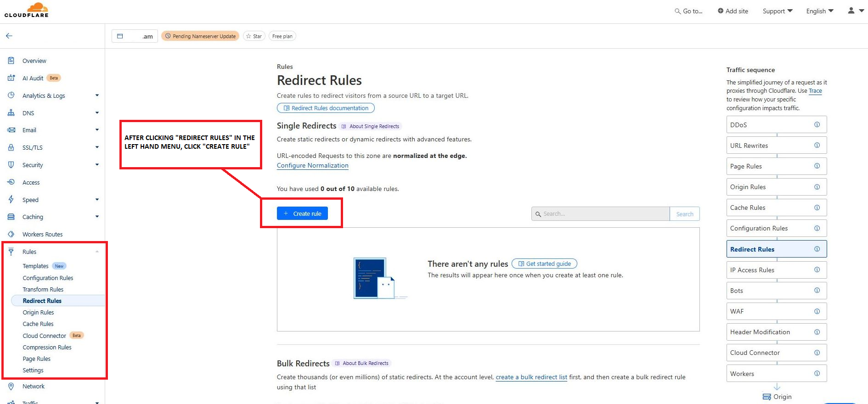Click the Rules filter icon

click(11, 251)
